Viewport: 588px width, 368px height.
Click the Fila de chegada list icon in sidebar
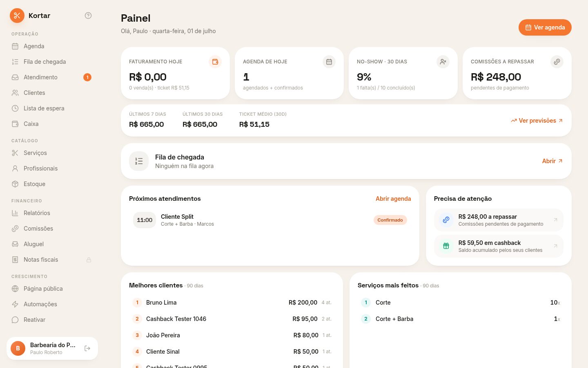point(15,62)
